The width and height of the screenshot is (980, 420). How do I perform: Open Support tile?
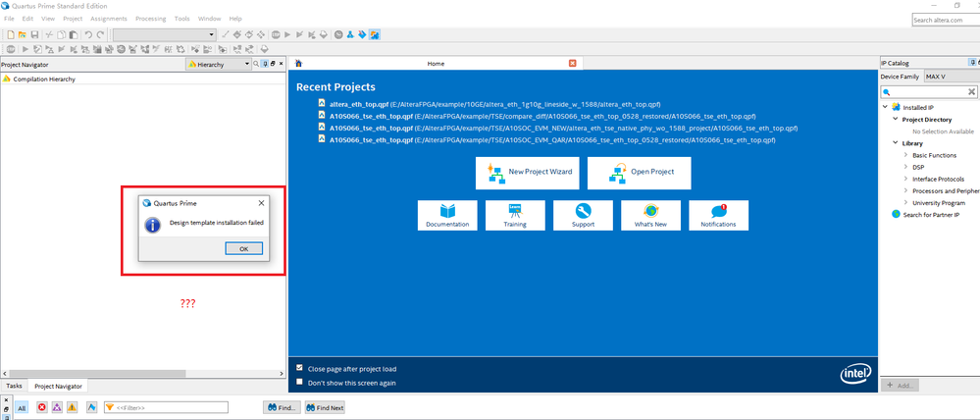[583, 215]
